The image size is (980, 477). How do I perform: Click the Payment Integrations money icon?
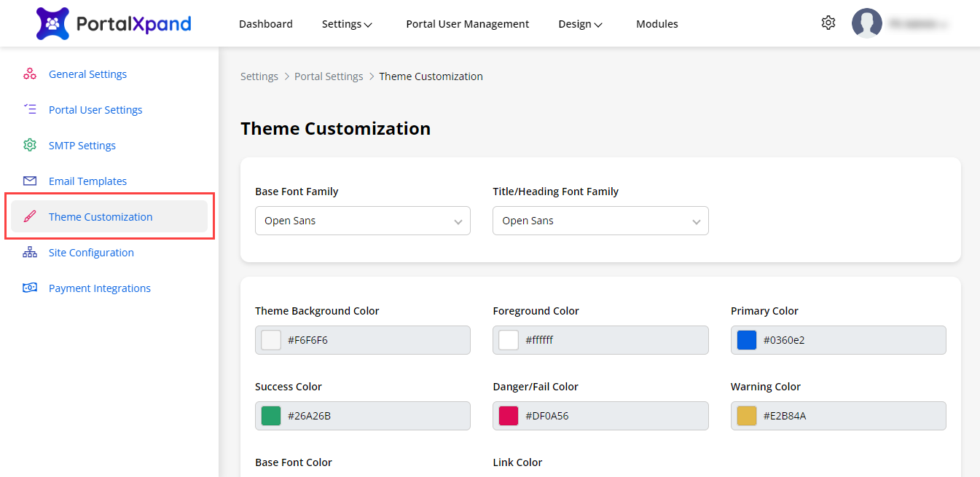pyautogui.click(x=30, y=288)
